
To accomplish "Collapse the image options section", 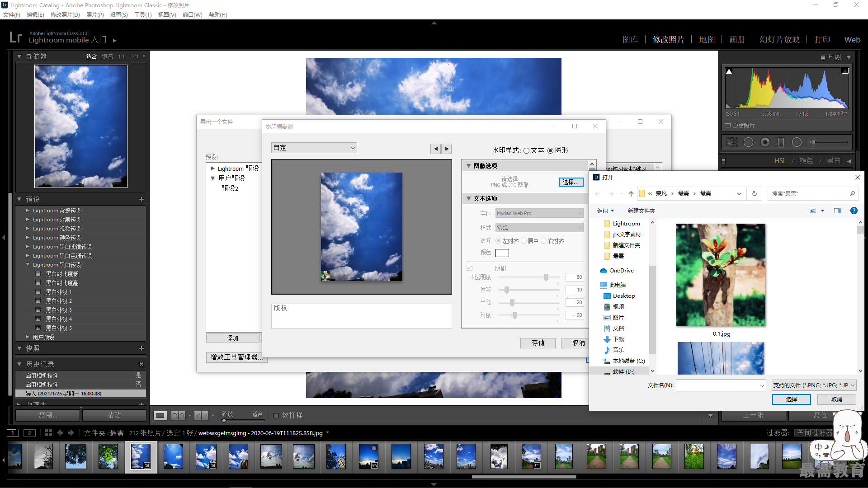I will pos(469,166).
